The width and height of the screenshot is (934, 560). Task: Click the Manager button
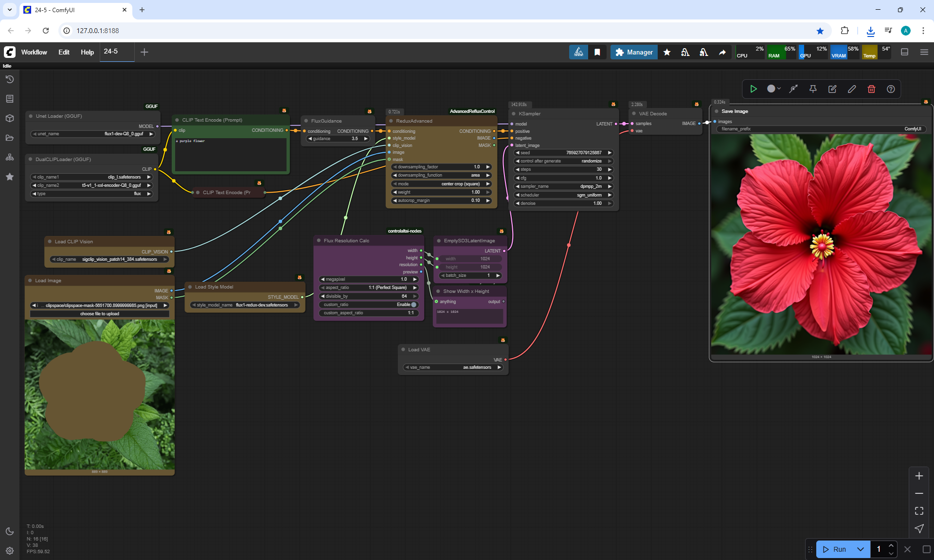coord(634,52)
